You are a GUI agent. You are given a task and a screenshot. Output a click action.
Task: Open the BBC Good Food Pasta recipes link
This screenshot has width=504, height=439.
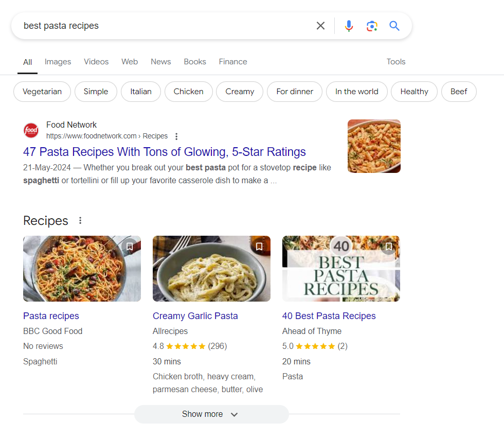point(51,316)
